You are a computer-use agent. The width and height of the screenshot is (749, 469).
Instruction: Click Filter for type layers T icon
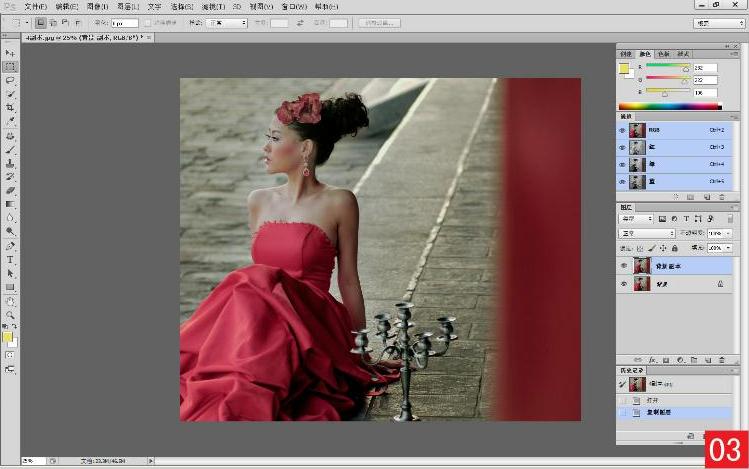[686, 219]
